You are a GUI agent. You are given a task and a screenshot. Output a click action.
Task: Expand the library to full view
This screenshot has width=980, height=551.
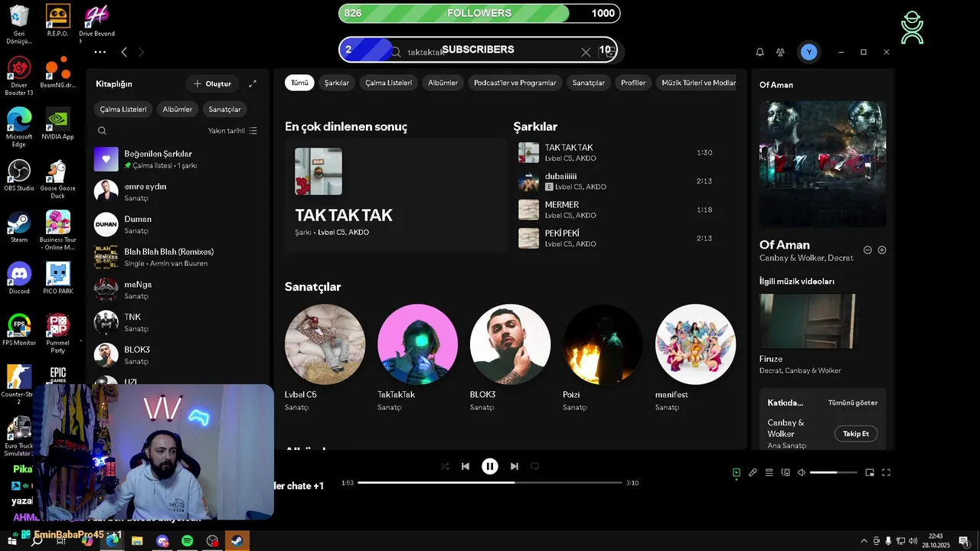pos(253,83)
